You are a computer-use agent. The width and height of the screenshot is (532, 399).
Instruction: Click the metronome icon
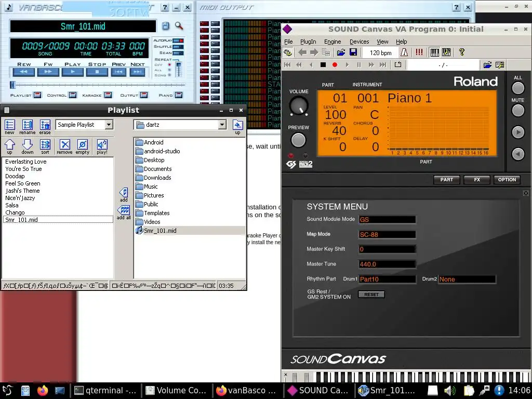tap(404, 52)
